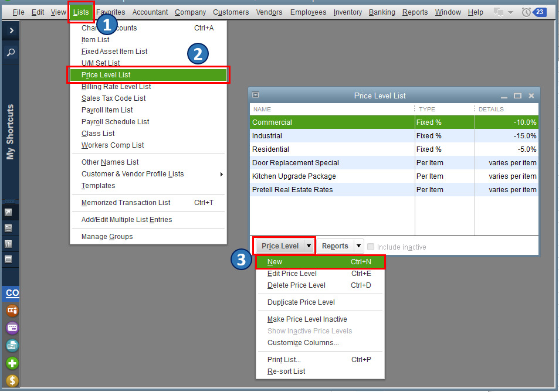Open the Edit menu

pos(38,12)
